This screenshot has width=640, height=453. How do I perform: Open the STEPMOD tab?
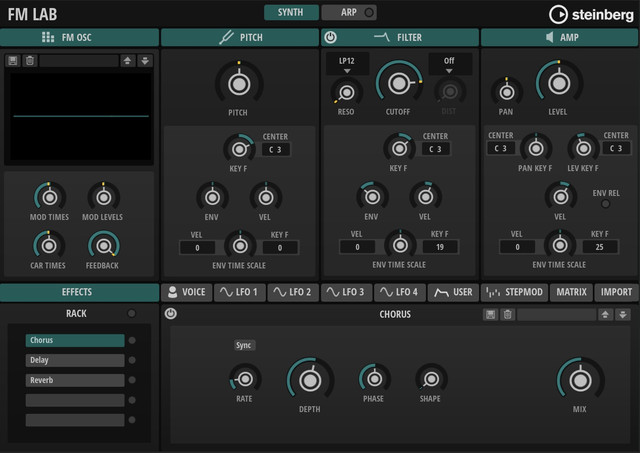coord(514,292)
